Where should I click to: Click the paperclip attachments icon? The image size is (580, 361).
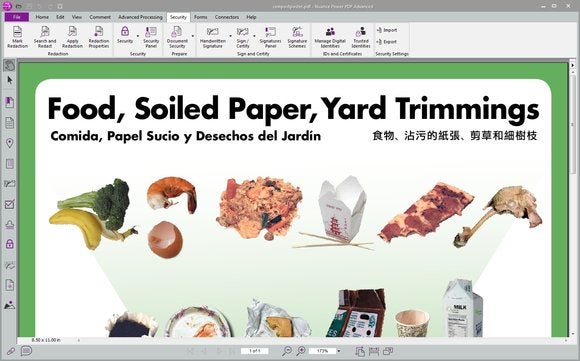click(x=11, y=351)
